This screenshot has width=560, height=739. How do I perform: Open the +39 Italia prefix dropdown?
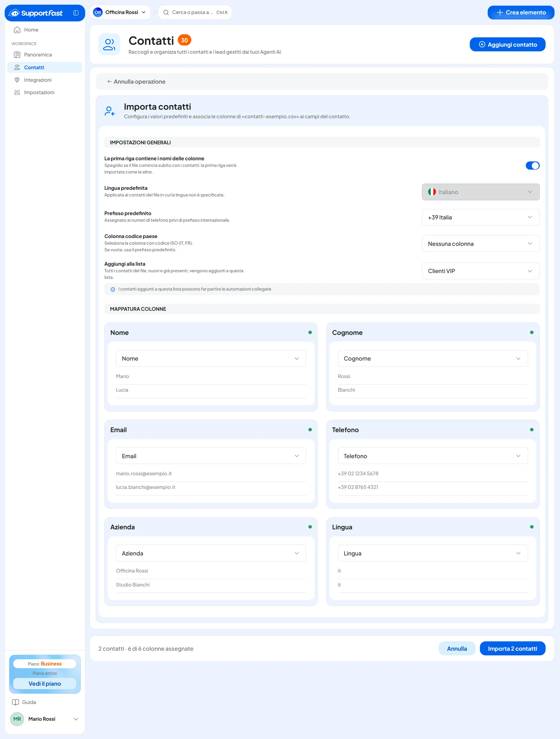[x=480, y=218]
